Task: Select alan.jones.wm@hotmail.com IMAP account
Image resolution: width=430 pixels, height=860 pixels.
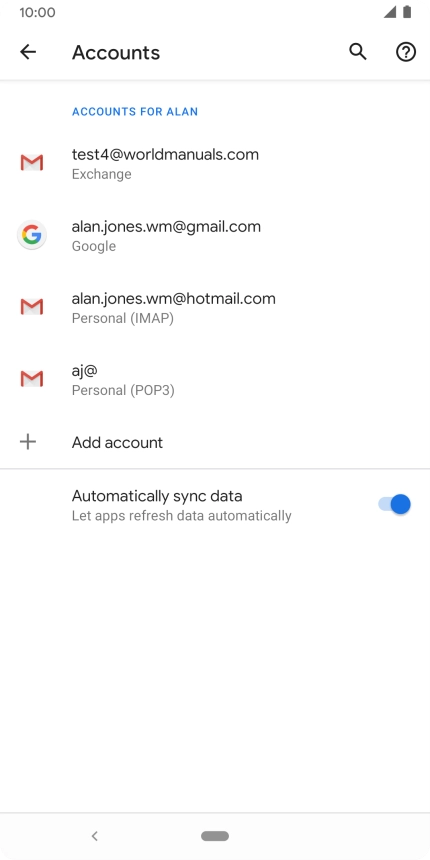Action: point(215,307)
